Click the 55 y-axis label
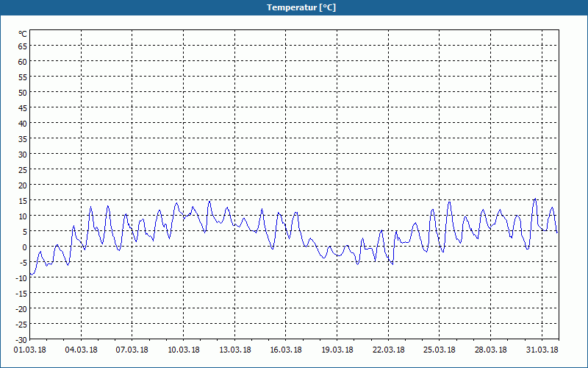 (x=23, y=77)
